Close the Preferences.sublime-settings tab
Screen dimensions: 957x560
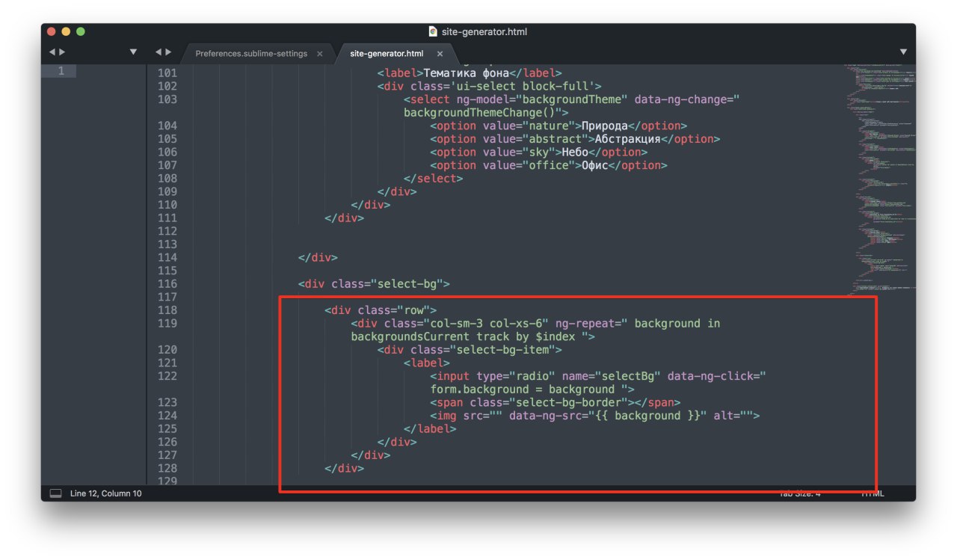tap(320, 54)
